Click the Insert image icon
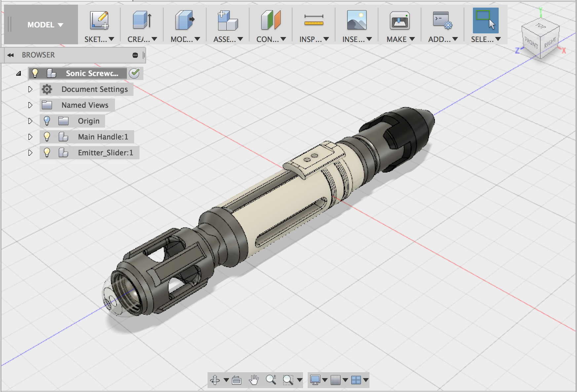Screen dimensions: 577x392 tap(357, 20)
